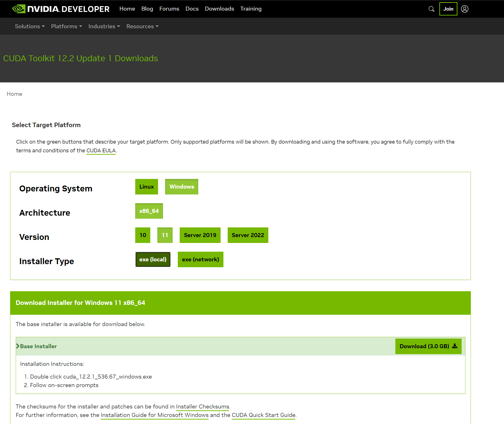
Task: Select Windows version 10
Action: [x=143, y=235]
